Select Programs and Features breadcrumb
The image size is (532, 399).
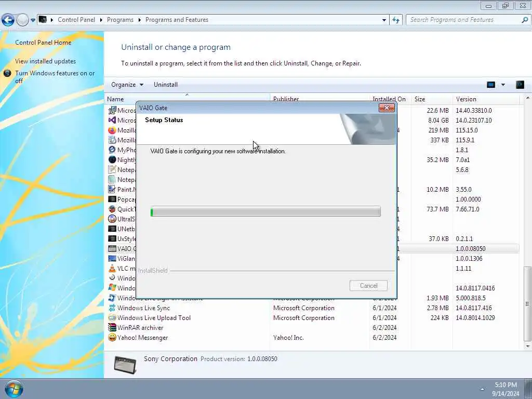pyautogui.click(x=177, y=20)
